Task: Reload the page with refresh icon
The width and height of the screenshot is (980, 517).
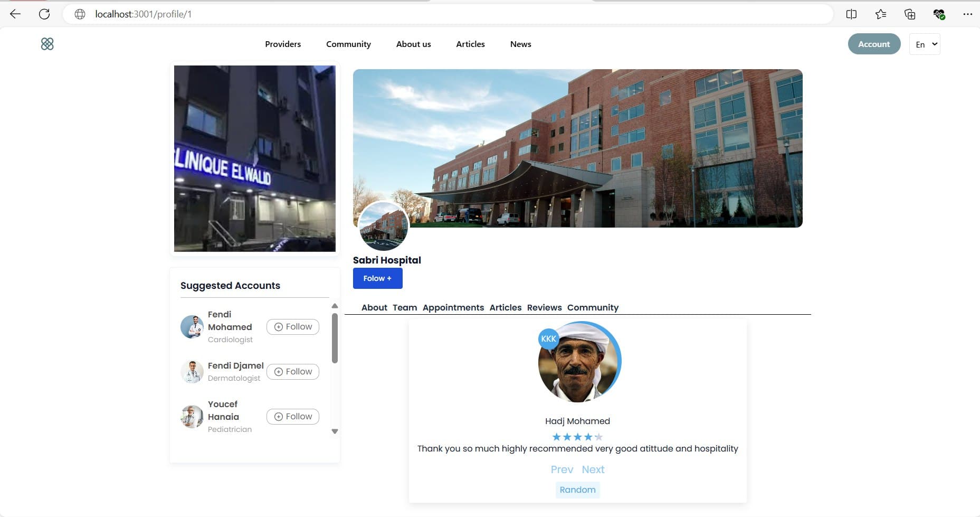Action: point(44,14)
